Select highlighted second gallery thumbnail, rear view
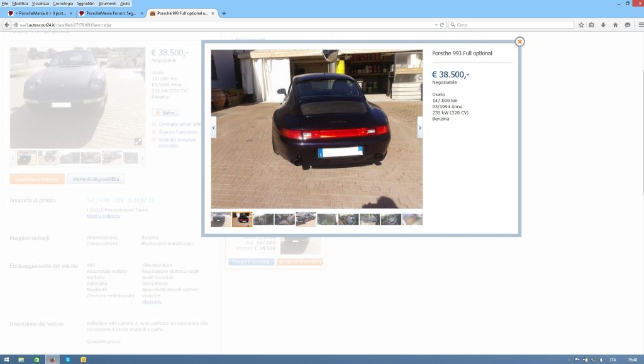The image size is (644, 364). tap(242, 219)
